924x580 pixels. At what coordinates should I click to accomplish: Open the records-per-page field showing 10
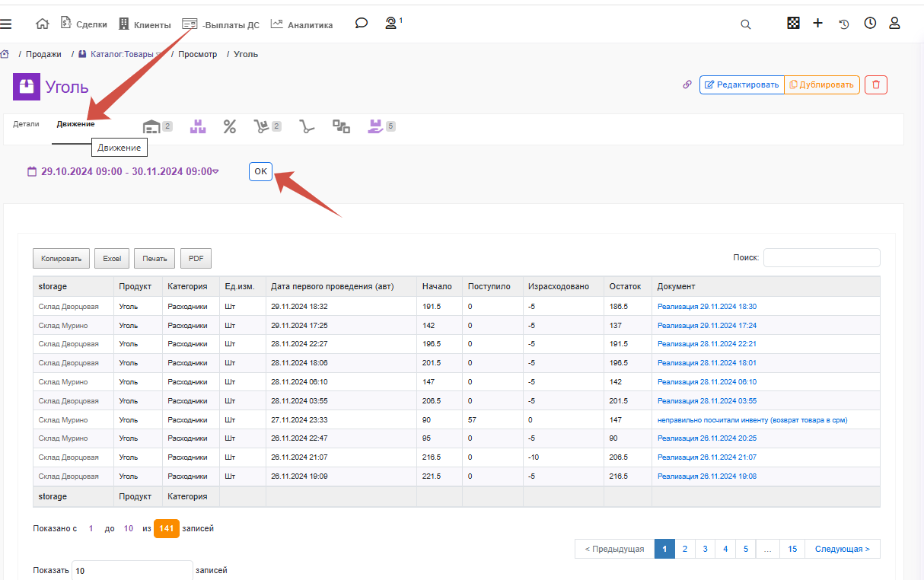pyautogui.click(x=132, y=570)
